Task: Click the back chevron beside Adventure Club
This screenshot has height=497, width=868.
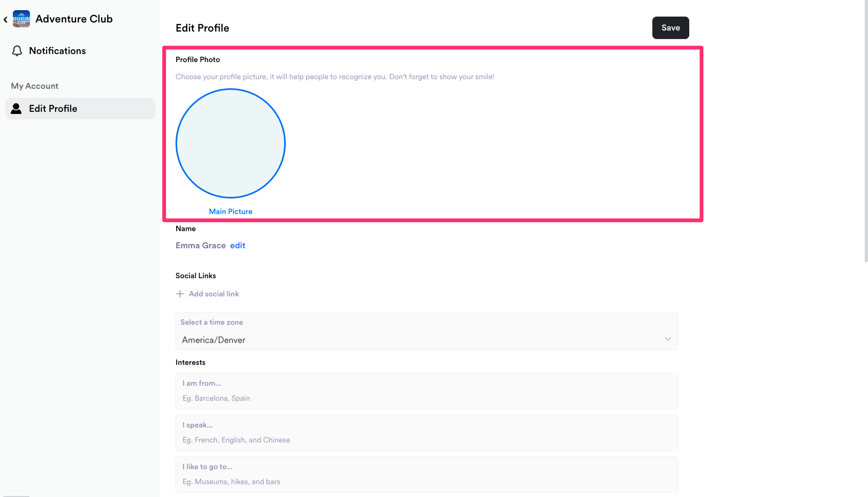Action: point(5,20)
